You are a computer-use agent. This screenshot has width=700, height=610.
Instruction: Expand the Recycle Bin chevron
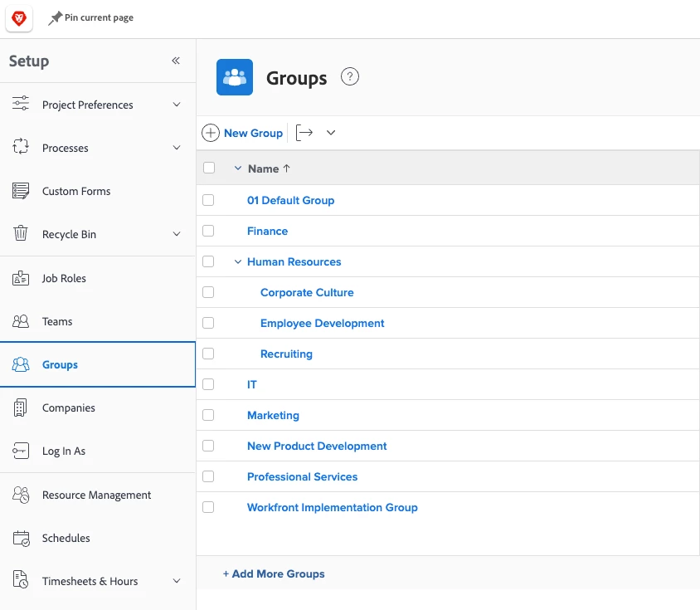tap(177, 234)
